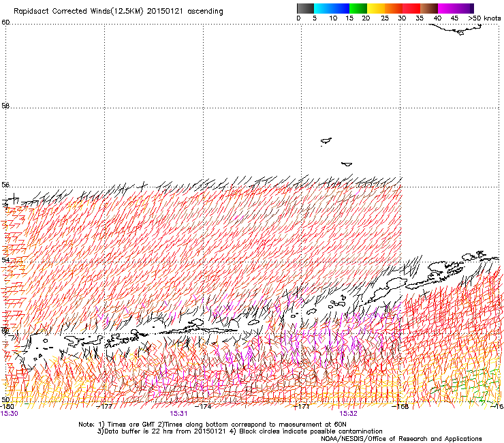This screenshot has height=443, width=504.
Task: Click the legend label '25'
Action: pos(385,18)
